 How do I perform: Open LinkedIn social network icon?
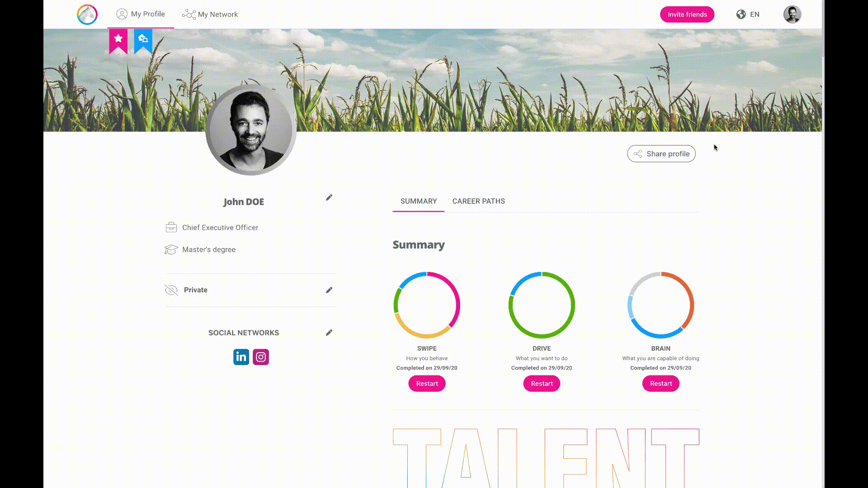[x=241, y=357]
